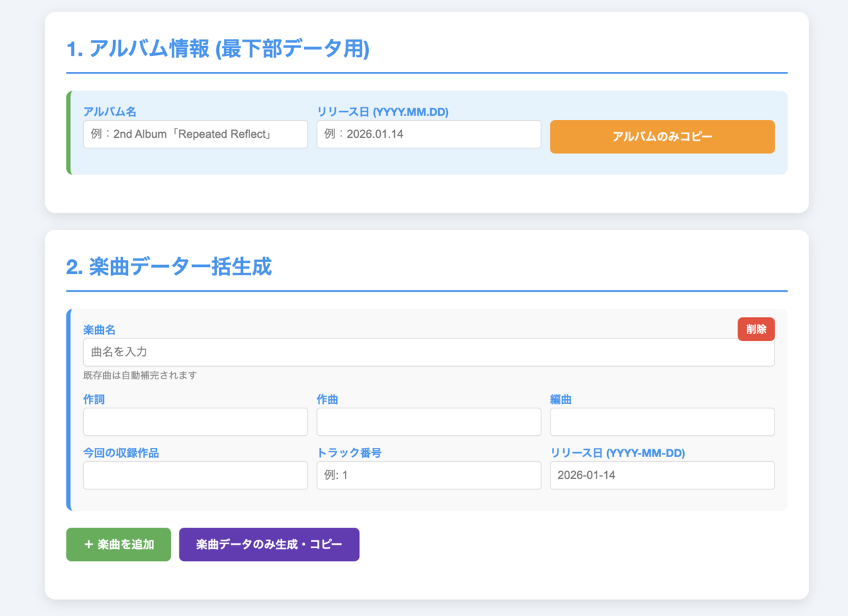Click 楽曲データのみ生成・コピー purple button

[269, 545]
